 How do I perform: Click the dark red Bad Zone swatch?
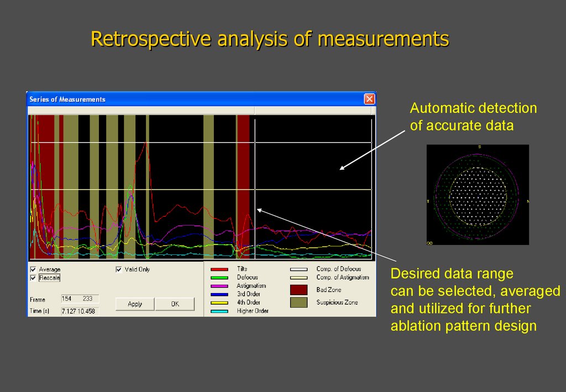[298, 289]
